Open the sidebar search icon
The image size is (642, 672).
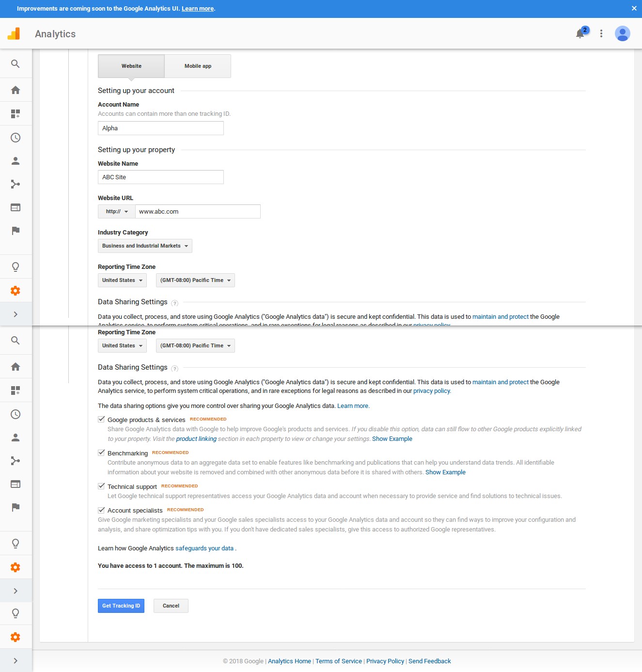pyautogui.click(x=16, y=63)
